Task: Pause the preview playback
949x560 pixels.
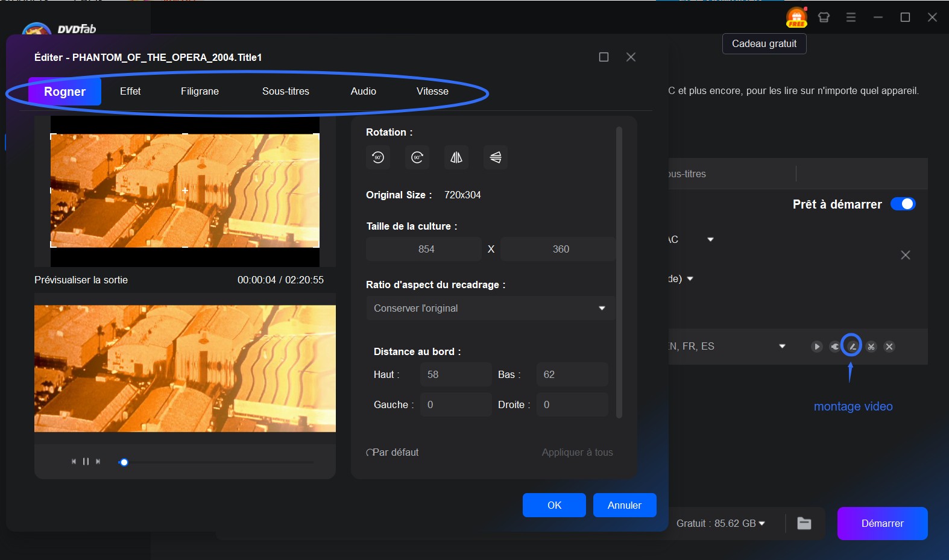Action: click(x=86, y=461)
